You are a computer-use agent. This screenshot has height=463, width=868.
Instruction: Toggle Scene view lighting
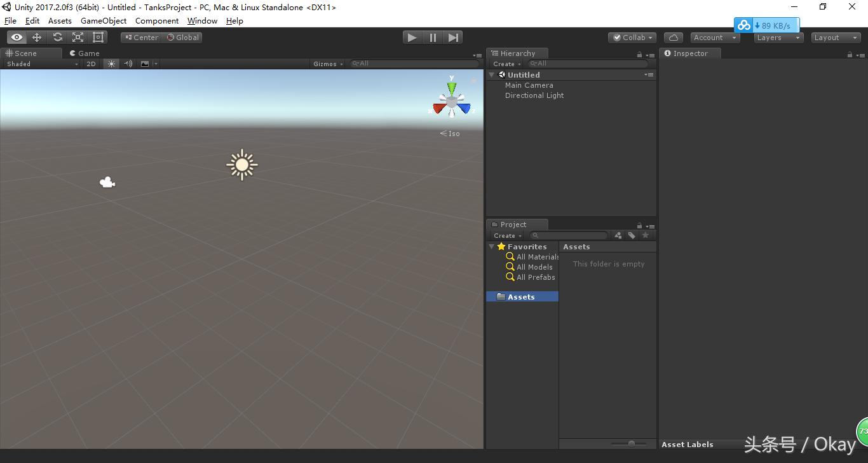click(111, 64)
